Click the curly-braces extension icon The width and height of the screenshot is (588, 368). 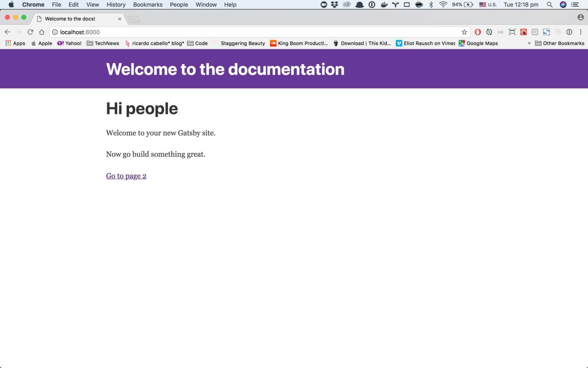pyautogui.click(x=501, y=32)
